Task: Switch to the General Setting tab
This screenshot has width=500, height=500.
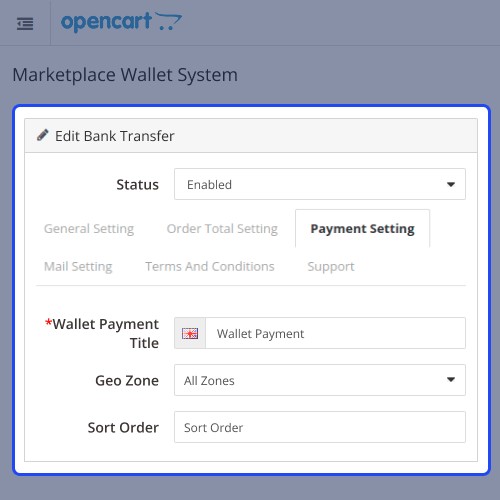Action: [89, 229]
